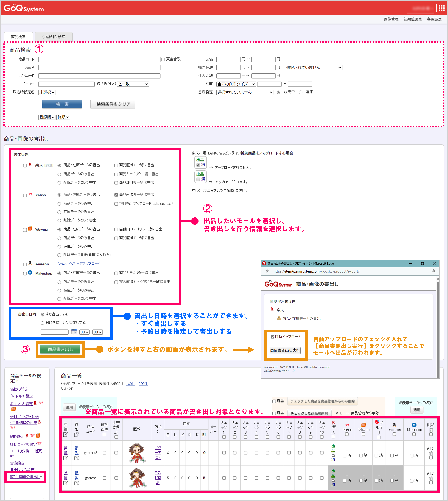Click trash icon in table header
448x501 pixels.
[431, 430]
